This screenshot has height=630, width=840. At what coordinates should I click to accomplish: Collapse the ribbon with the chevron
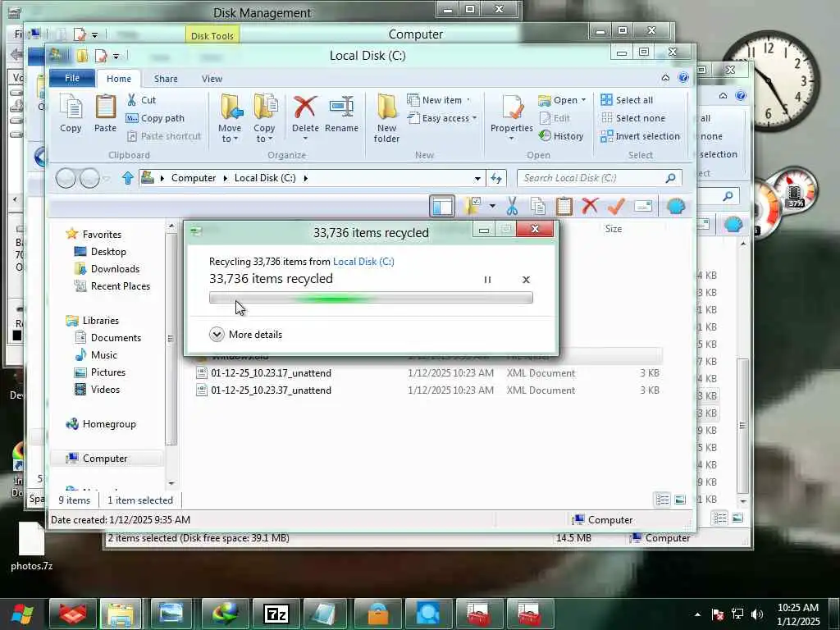point(665,78)
